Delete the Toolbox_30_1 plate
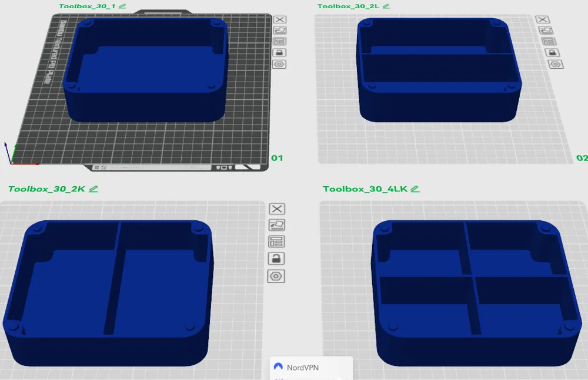This screenshot has width=588, height=380. point(279,19)
